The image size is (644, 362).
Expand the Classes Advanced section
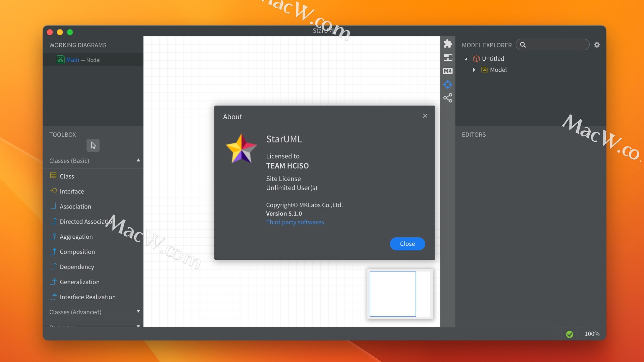139,312
